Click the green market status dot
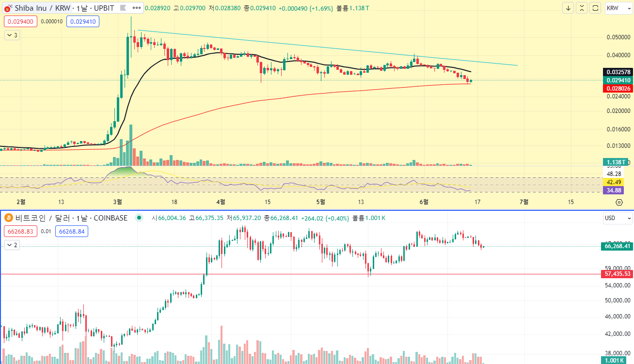634x364 pixels. [x=139, y=218]
